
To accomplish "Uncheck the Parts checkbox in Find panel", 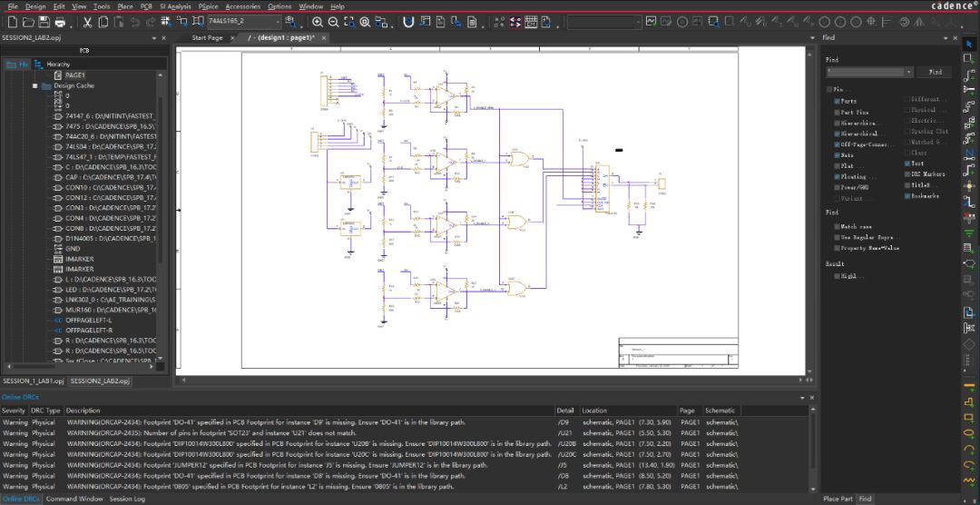I will coord(837,101).
